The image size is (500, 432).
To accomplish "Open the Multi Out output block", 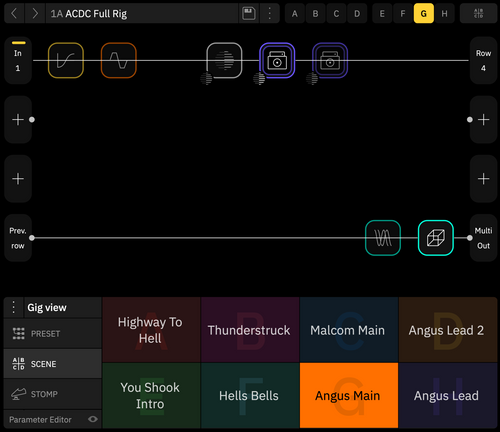I will 483,238.
